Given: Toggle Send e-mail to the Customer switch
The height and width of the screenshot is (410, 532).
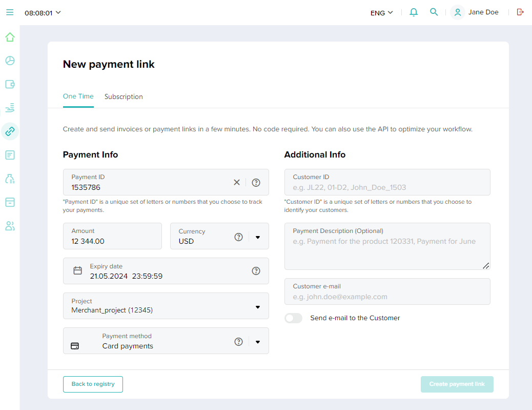Looking at the screenshot, I should [x=294, y=318].
